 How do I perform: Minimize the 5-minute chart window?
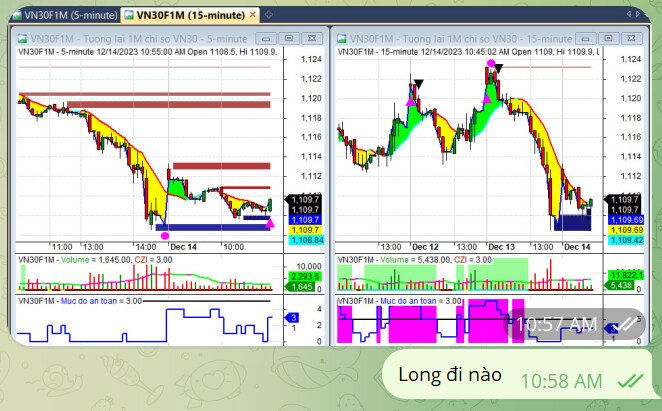266,38
